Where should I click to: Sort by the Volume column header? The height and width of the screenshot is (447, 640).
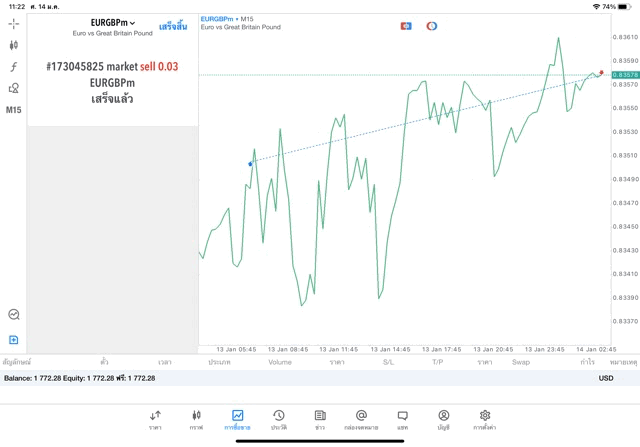280,362
